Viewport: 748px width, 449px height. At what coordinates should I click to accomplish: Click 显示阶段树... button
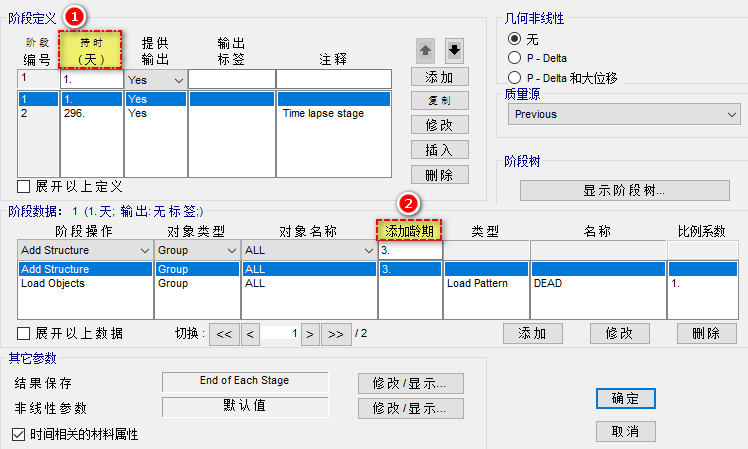coord(624,190)
